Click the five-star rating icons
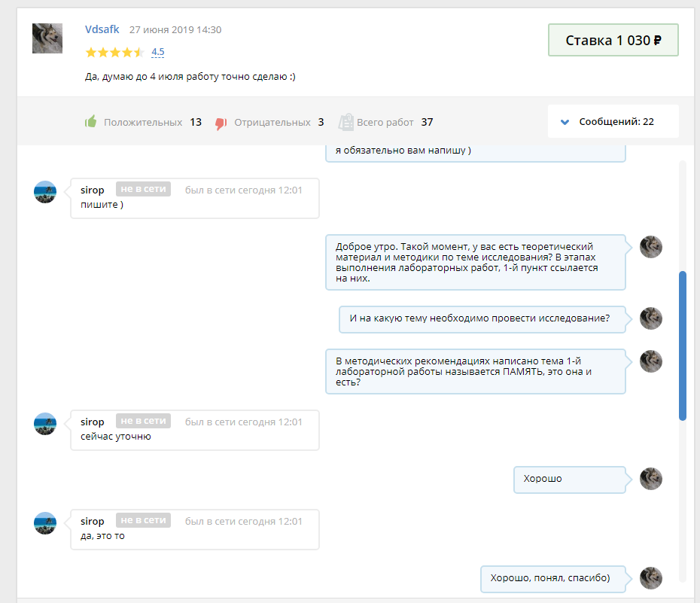This screenshot has height=603, width=700. (114, 53)
